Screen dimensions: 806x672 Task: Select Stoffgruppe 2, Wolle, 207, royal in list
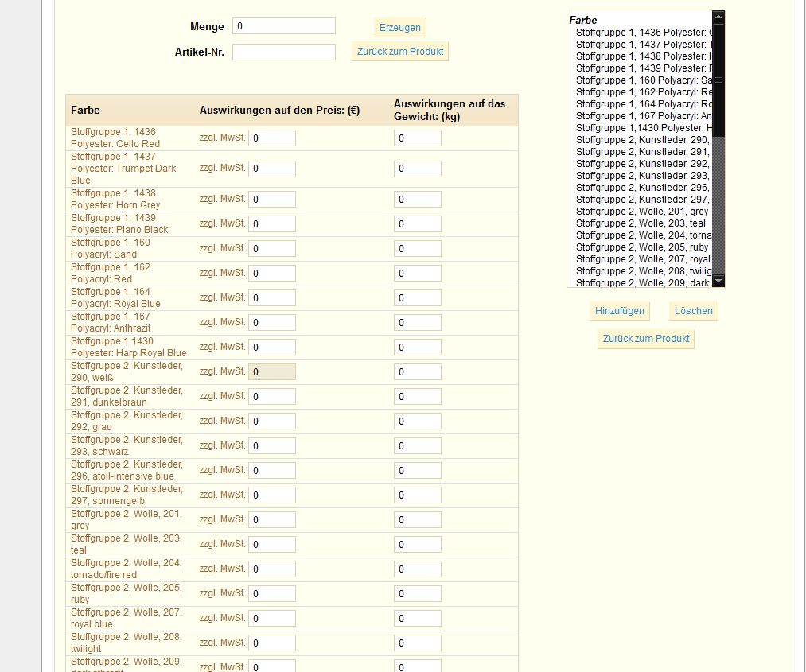pos(643,259)
